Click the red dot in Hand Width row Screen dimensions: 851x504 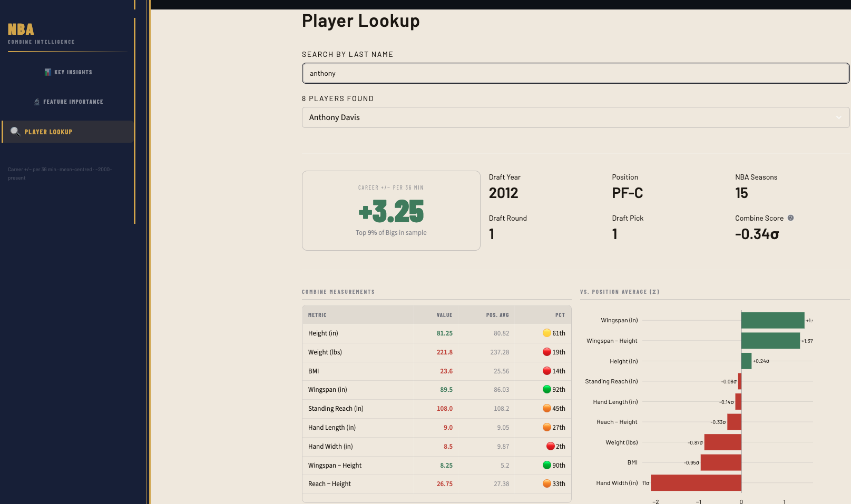(551, 446)
